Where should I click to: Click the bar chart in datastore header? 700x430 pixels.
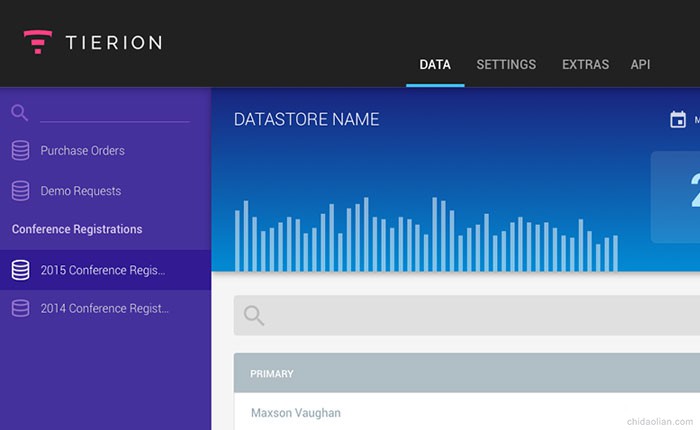pos(426,234)
